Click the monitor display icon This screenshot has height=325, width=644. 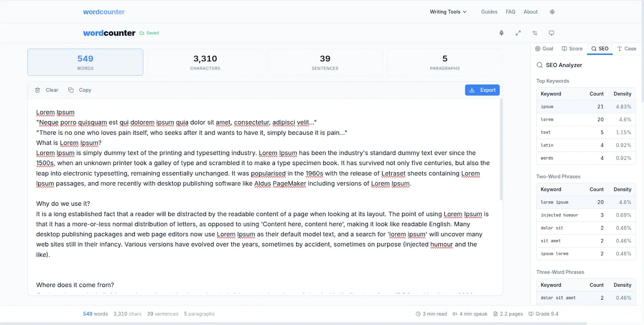tap(551, 33)
